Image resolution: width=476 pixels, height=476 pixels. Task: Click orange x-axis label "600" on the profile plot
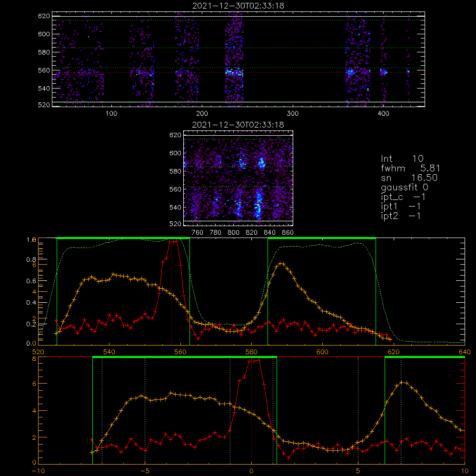click(x=322, y=352)
